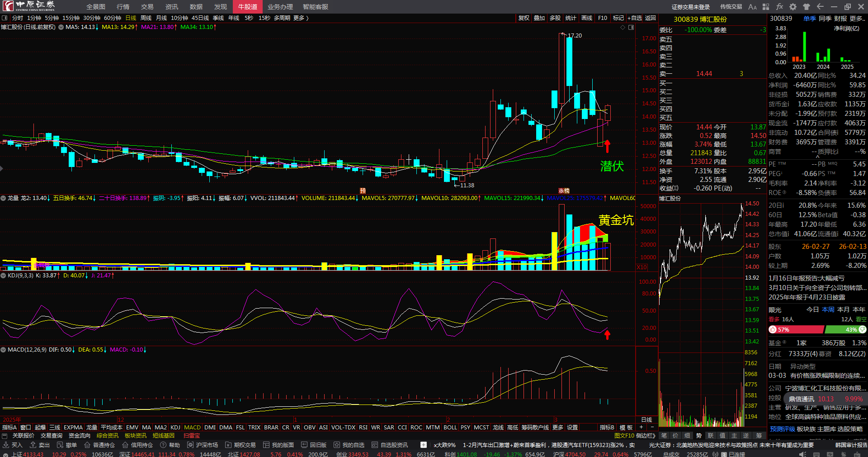Click the green 43% bearish sentiment bar
Image resolution: width=868 pixels, height=457 pixels.
(x=846, y=330)
